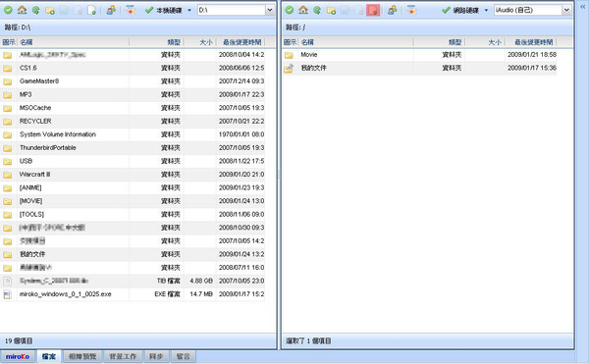The width and height of the screenshot is (589, 364).
Task: Click the folder icon of the USB row
Action: [x=8, y=161]
